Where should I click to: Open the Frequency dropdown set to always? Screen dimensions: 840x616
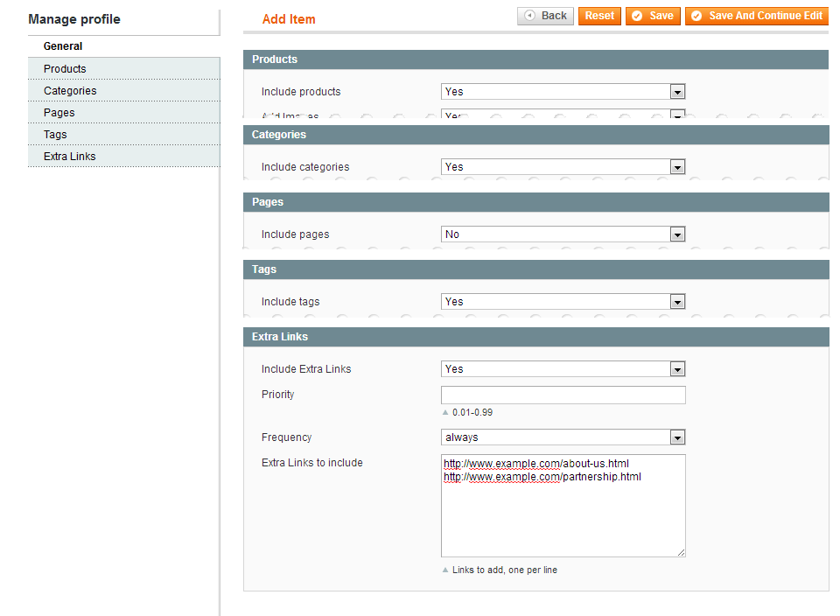(563, 437)
